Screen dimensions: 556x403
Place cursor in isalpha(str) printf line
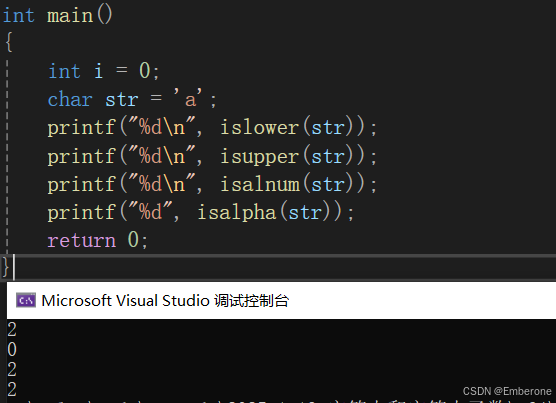(200, 212)
